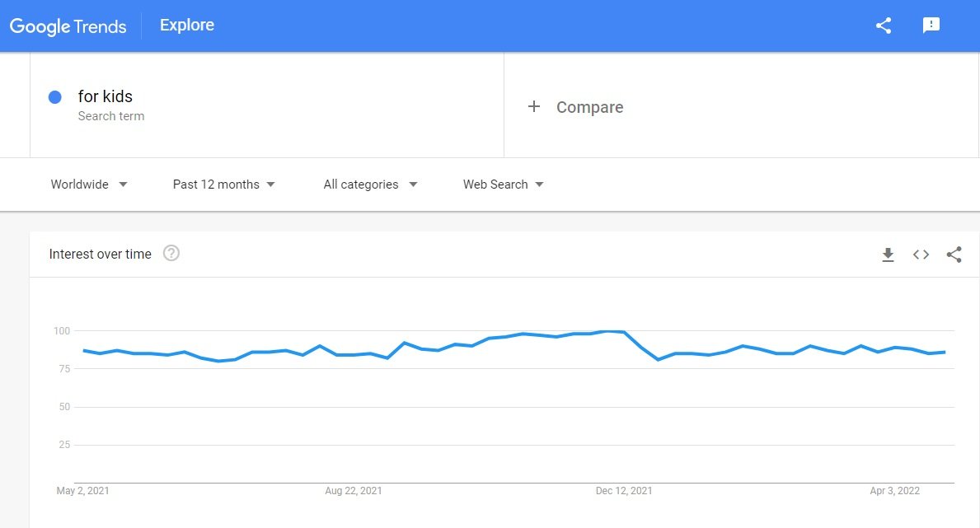Click the blue color dot beside 'for kids'

coord(55,97)
